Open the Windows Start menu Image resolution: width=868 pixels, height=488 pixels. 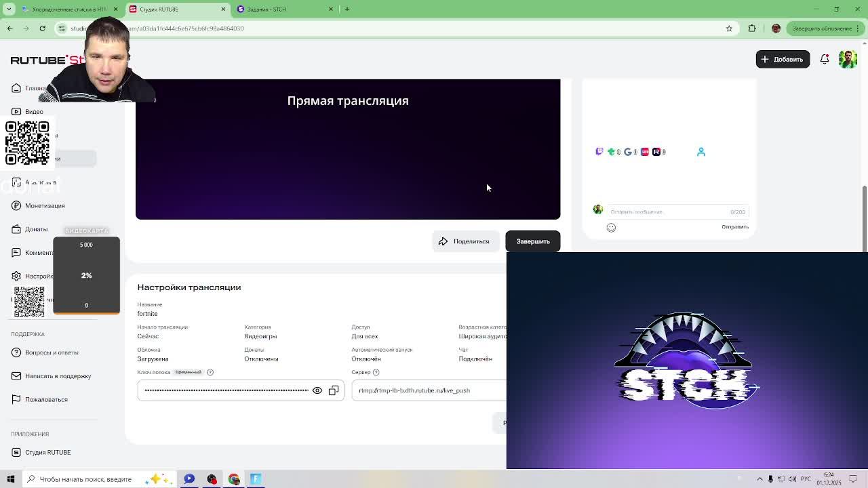pos(10,479)
